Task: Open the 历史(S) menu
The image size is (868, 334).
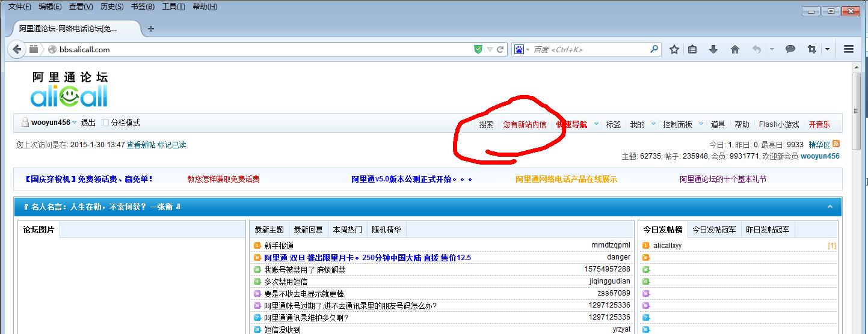Action: (111, 7)
